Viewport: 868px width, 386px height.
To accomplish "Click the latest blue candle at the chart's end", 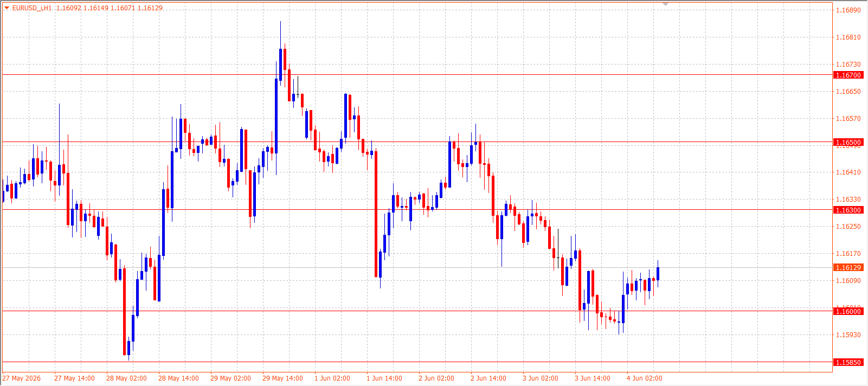I will 658,274.
